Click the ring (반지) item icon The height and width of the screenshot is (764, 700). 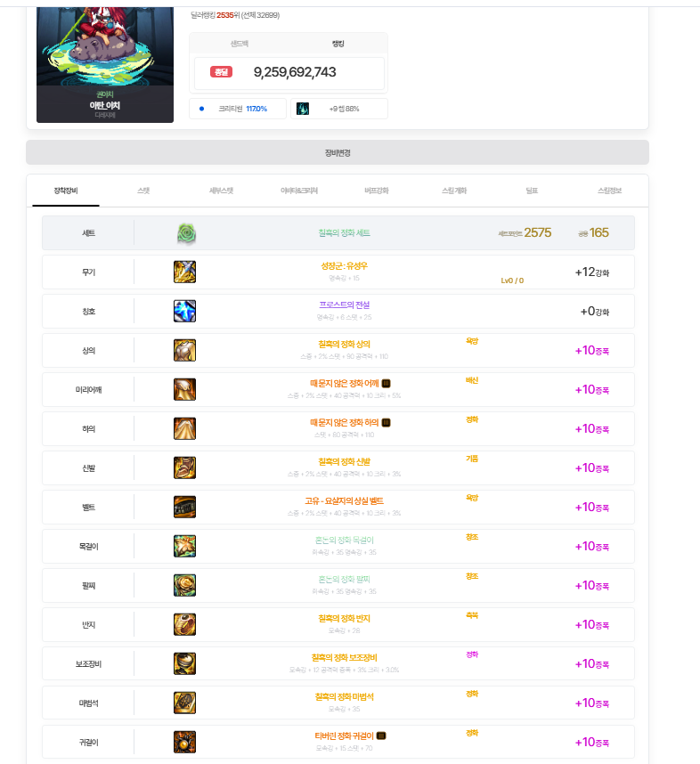click(184, 624)
